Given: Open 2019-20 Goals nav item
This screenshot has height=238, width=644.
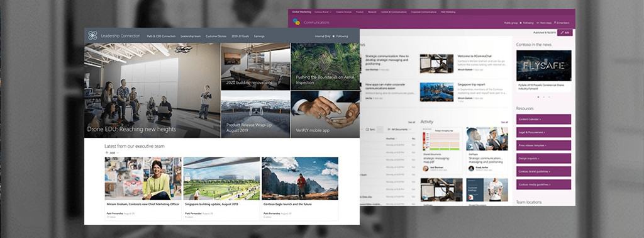Looking at the screenshot, I should pyautogui.click(x=240, y=36).
